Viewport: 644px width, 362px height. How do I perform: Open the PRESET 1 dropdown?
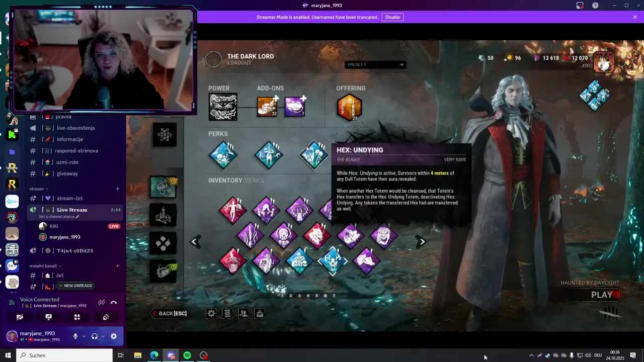pyautogui.click(x=375, y=65)
